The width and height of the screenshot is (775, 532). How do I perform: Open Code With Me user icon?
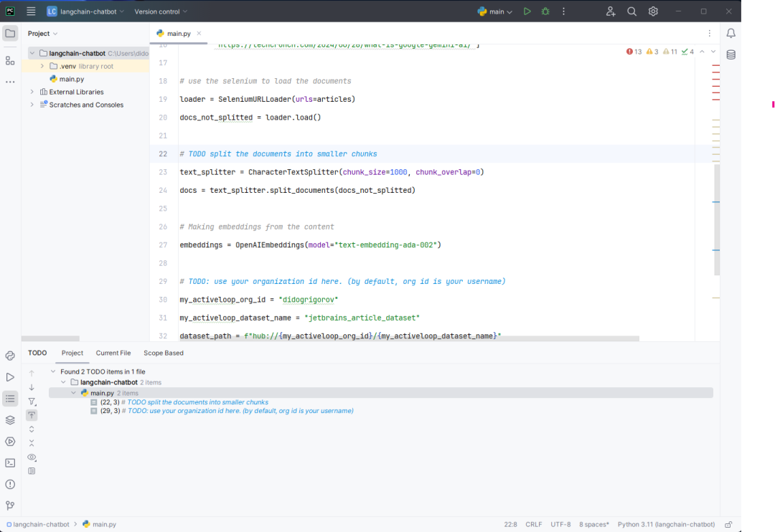point(611,11)
